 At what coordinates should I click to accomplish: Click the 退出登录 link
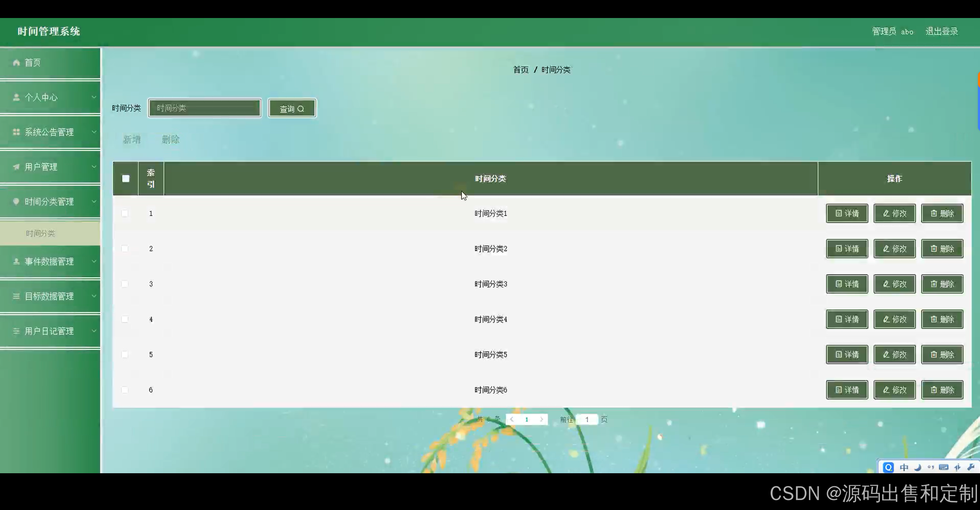click(942, 31)
